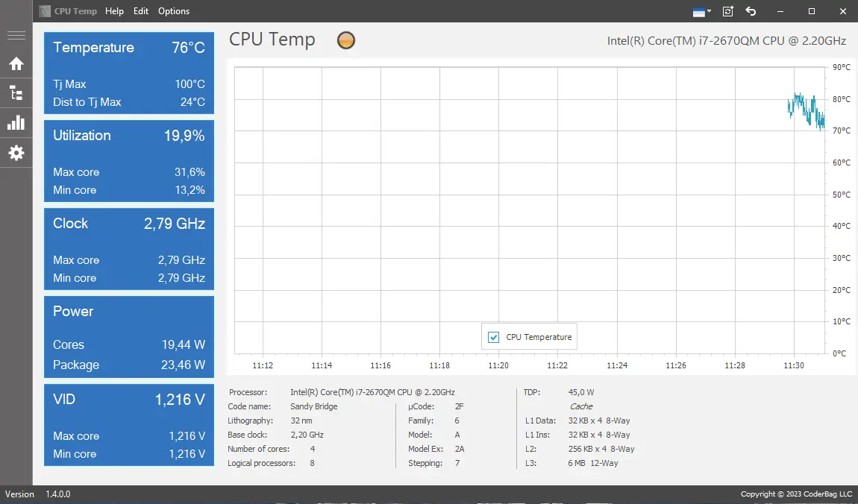This screenshot has height=504, width=858.
Task: Click the Logical processors label
Action: pyautogui.click(x=261, y=464)
